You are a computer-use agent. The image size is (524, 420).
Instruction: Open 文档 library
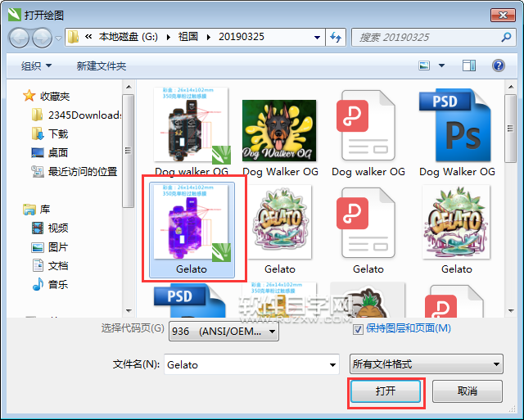point(50,265)
